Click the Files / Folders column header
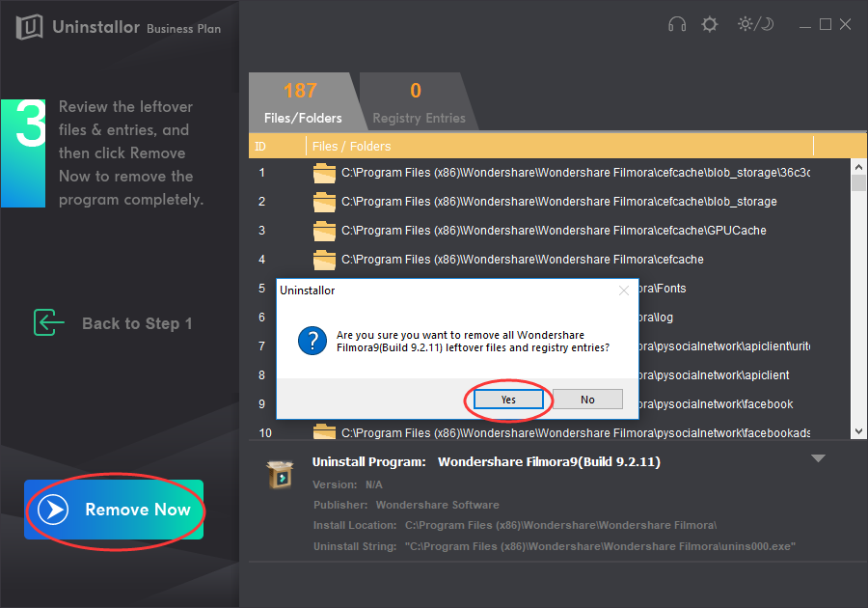Viewport: 868px width, 608px height. pyautogui.click(x=559, y=146)
